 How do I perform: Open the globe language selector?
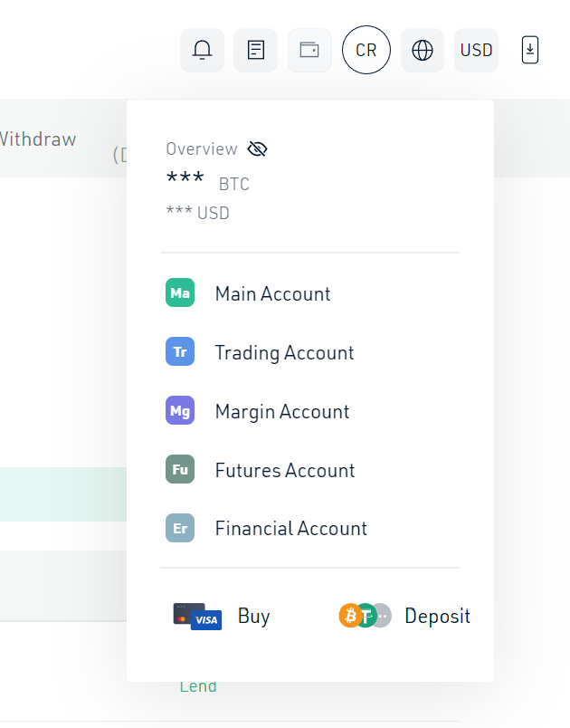tap(423, 50)
